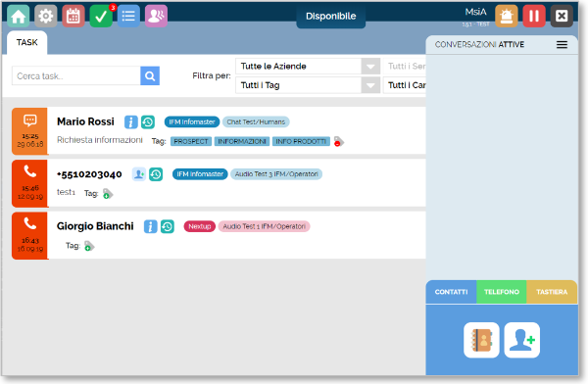This screenshot has width=588, height=384.
Task: Open the blue list icon
Action: [128, 16]
